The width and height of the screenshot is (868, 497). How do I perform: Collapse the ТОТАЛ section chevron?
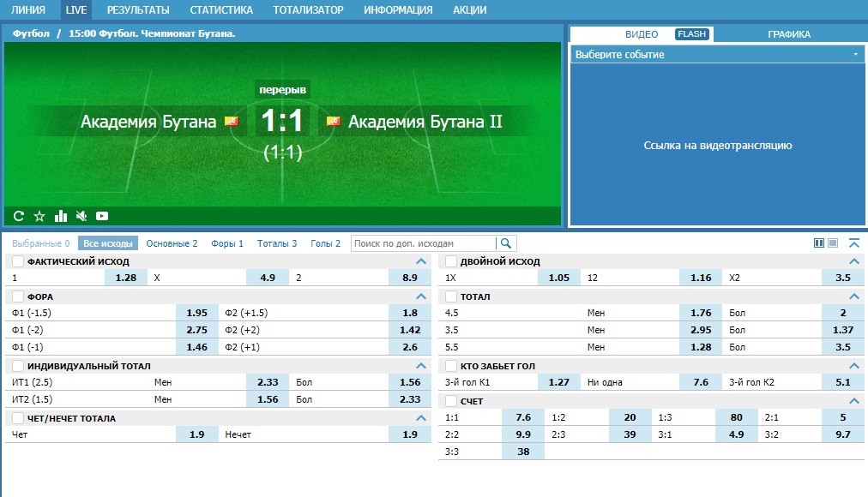coord(854,296)
